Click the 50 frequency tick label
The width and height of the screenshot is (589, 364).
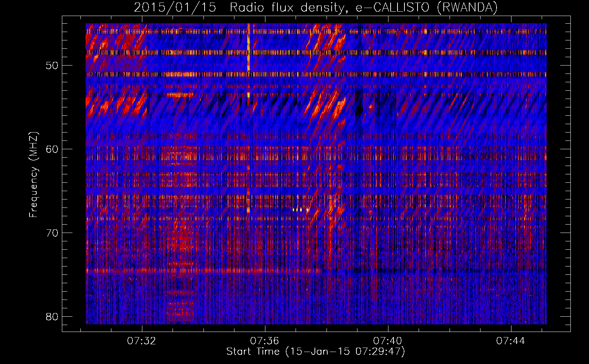tap(52, 66)
